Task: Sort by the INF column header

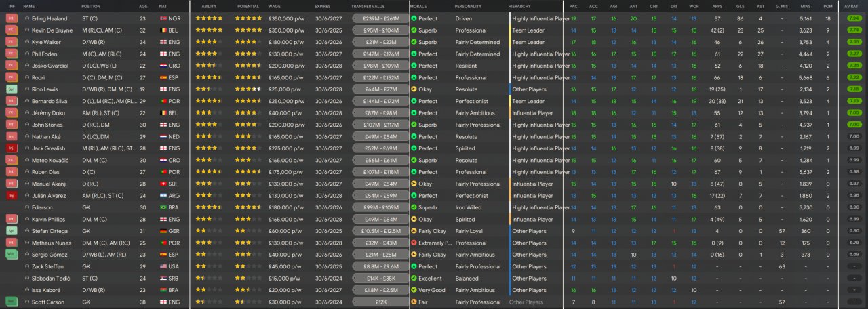Action: [x=12, y=6]
